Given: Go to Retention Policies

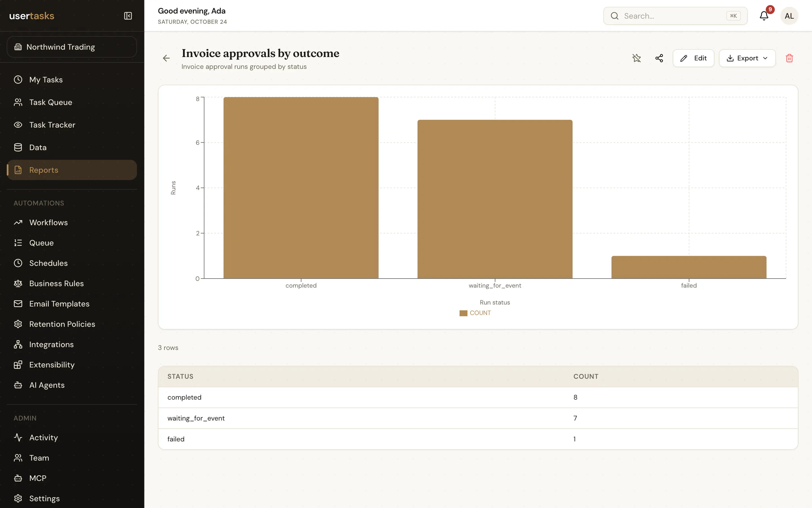Looking at the screenshot, I should 72,324.
